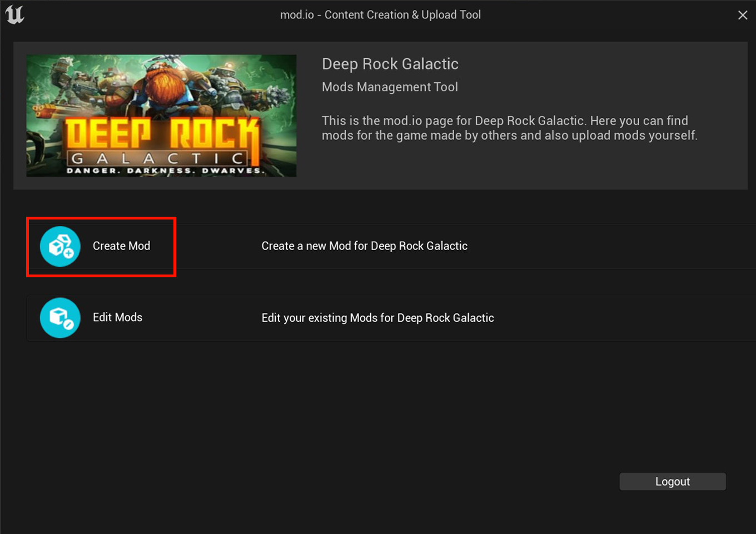
Task: Click "Create a new Mod for Deep Rock Galactic" text
Action: [x=364, y=246]
